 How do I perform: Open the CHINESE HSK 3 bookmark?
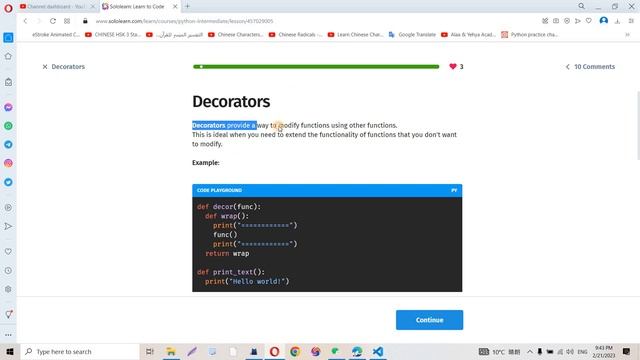113,35
